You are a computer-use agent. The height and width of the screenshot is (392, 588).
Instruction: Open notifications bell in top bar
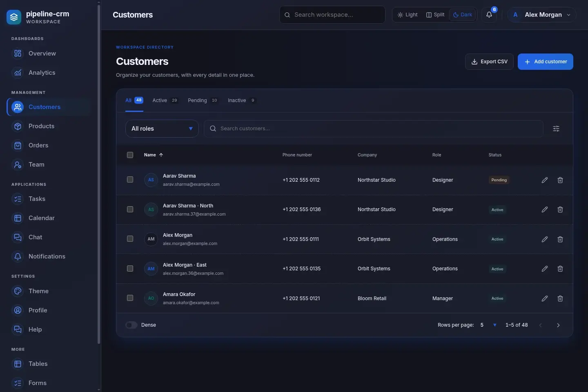[489, 15]
